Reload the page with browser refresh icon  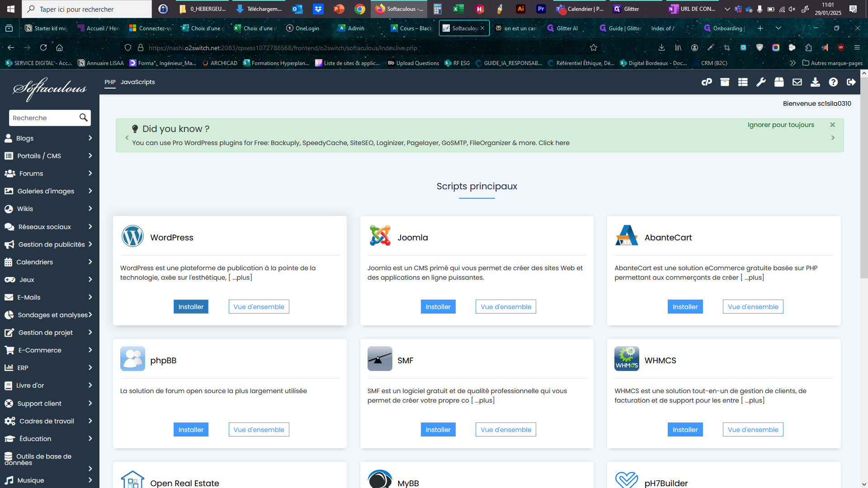pyautogui.click(x=43, y=47)
